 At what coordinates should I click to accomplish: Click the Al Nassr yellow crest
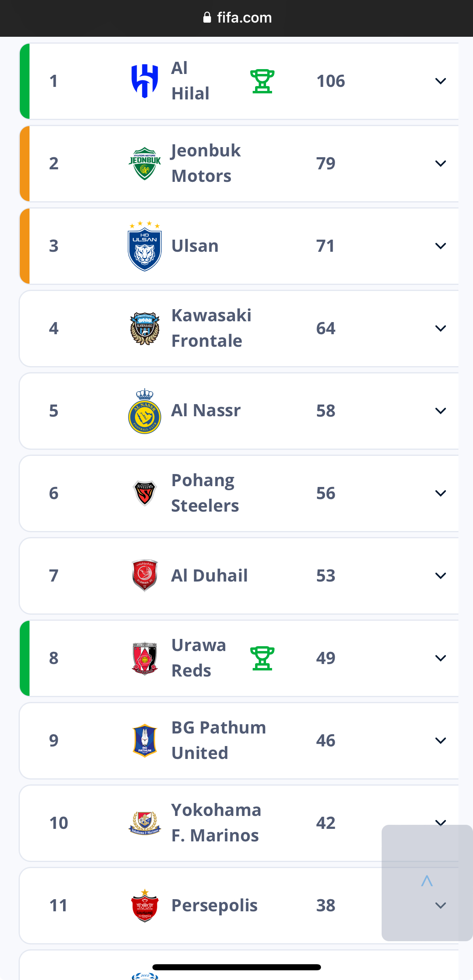click(x=145, y=411)
